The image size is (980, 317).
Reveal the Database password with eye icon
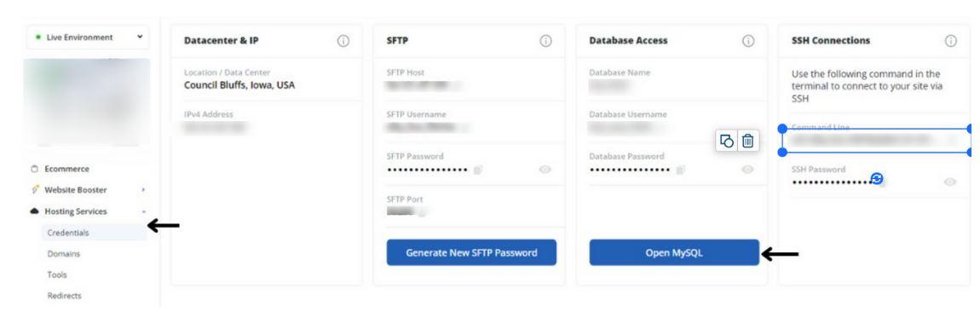(x=747, y=170)
